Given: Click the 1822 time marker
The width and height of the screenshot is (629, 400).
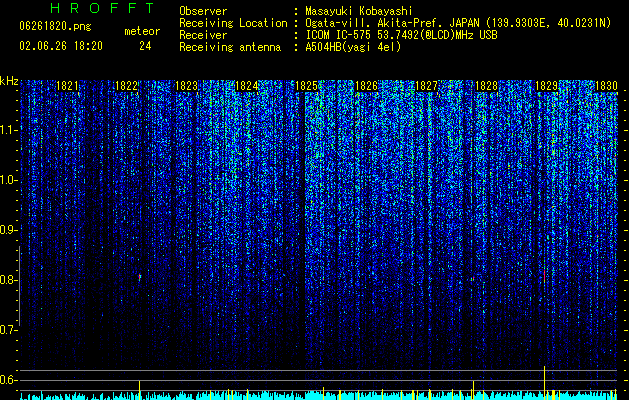Looking at the screenshot, I should (x=127, y=86).
